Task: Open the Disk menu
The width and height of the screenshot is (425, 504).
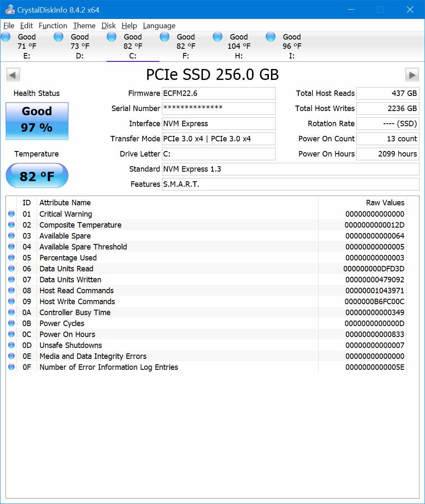Action: [x=109, y=26]
